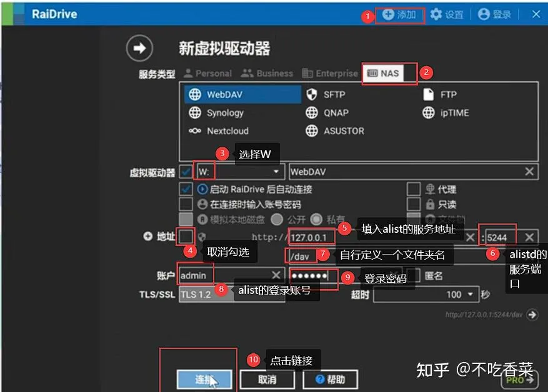Screen dimensions: 548x392
Task: Switch to the Personal tab
Action: [207, 73]
